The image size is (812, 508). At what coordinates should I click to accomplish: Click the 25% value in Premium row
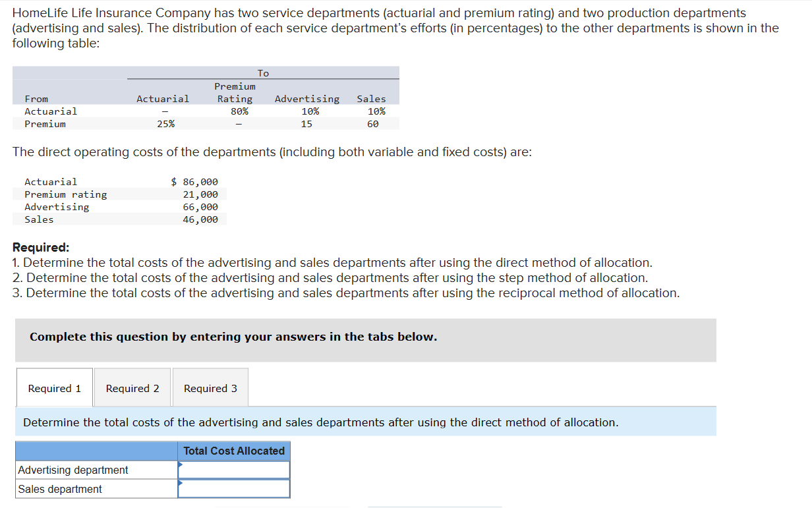click(x=166, y=124)
